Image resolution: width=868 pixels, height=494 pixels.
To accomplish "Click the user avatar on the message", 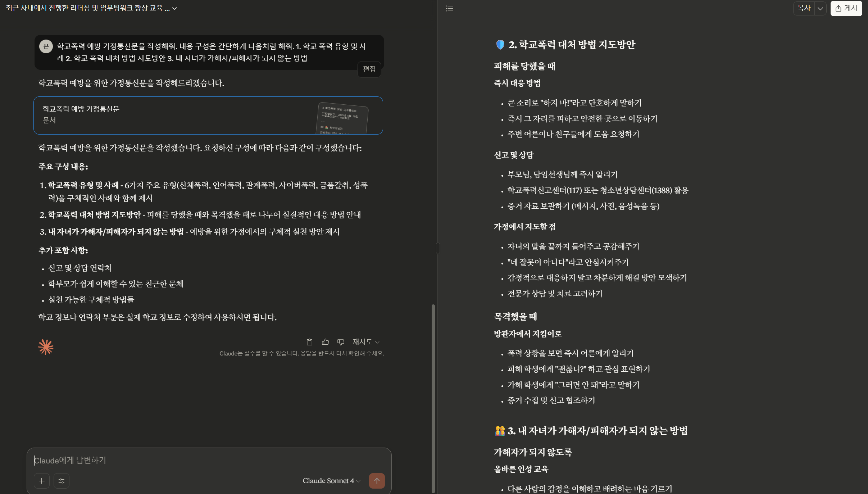I will pyautogui.click(x=46, y=46).
